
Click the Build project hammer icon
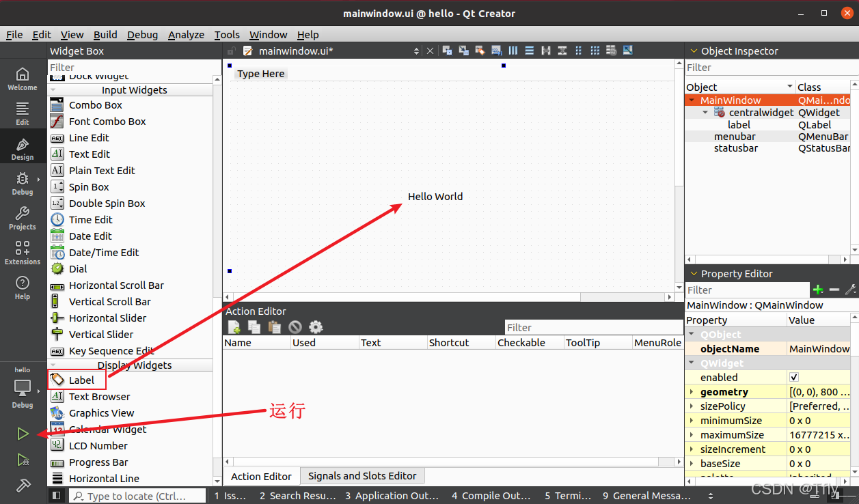pyautogui.click(x=23, y=485)
